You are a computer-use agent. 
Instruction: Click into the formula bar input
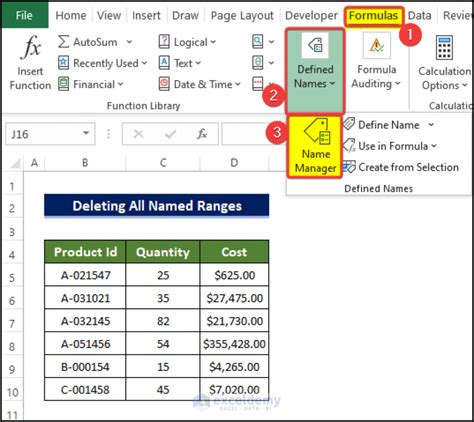253,134
